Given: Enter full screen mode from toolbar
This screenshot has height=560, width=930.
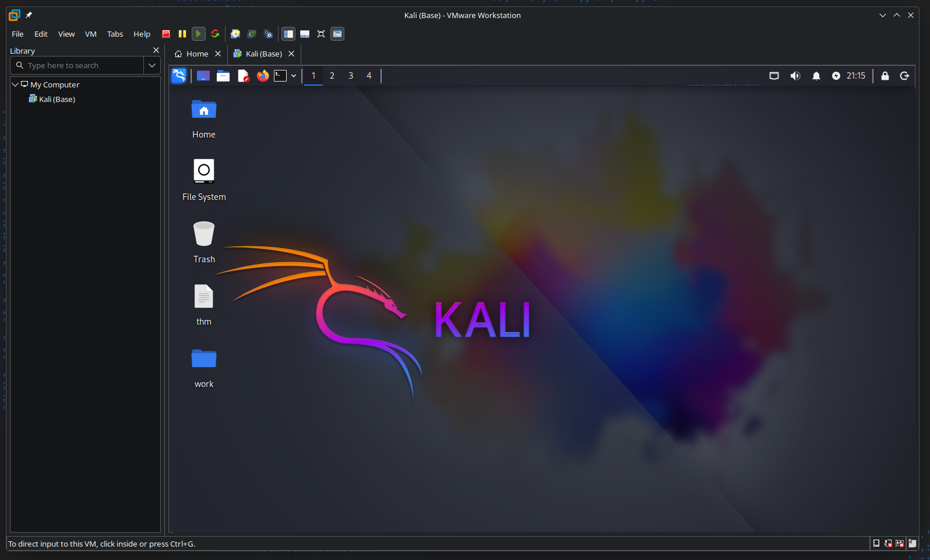Looking at the screenshot, I should (321, 34).
